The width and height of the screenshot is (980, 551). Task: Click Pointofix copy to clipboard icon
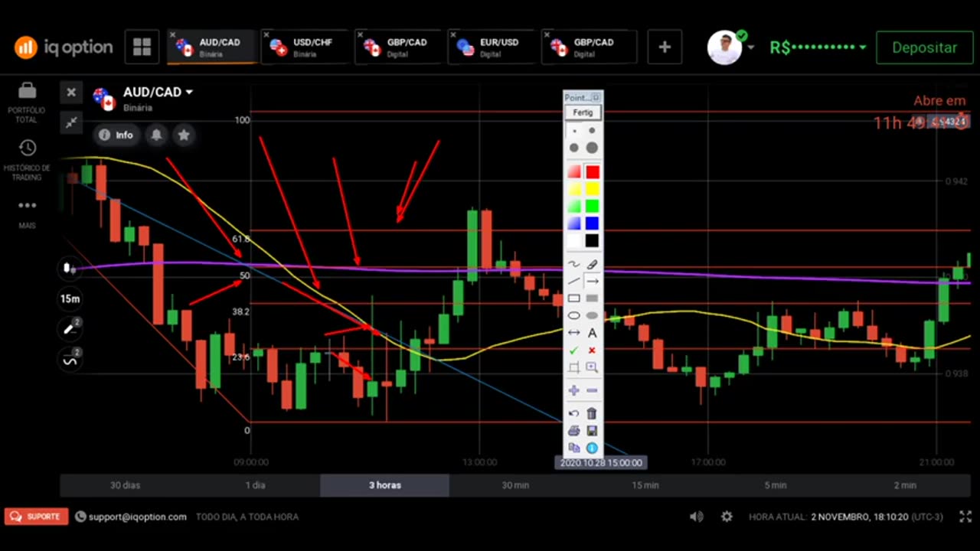pos(573,448)
